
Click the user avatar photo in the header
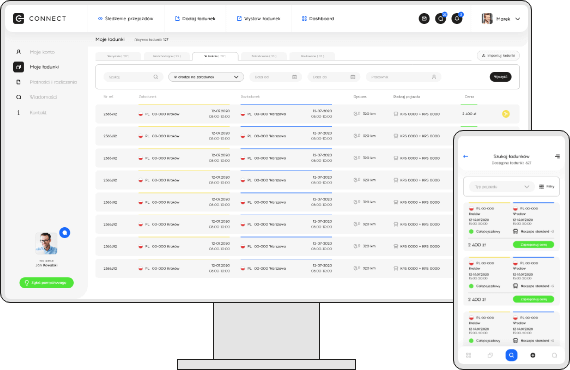coord(487,19)
